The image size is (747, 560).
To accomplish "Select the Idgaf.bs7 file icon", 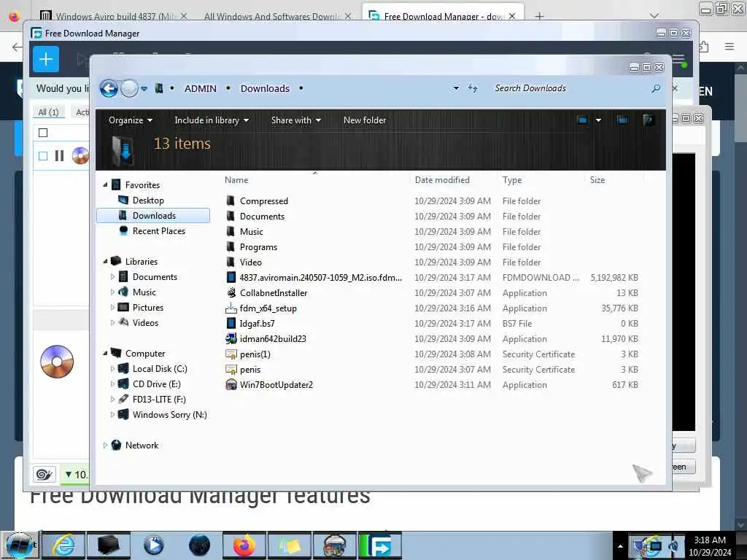I will (x=231, y=323).
